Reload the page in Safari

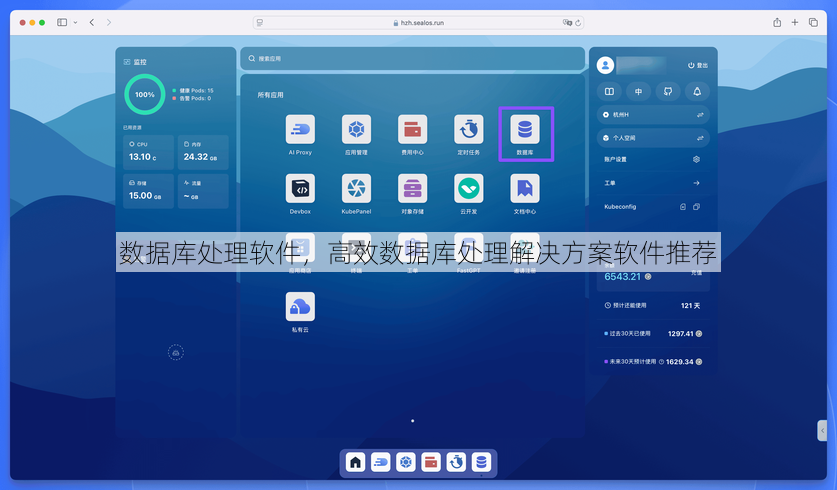[x=578, y=22]
